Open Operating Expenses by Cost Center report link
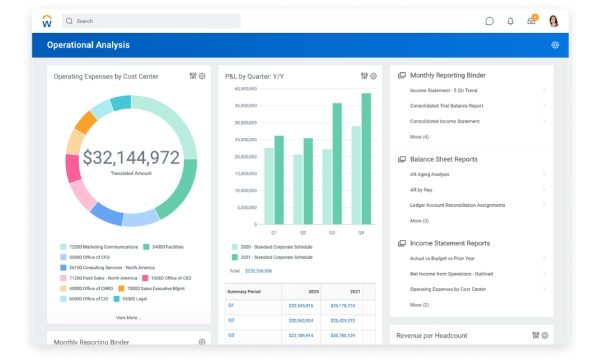The height and width of the screenshot is (360, 600). click(x=448, y=289)
